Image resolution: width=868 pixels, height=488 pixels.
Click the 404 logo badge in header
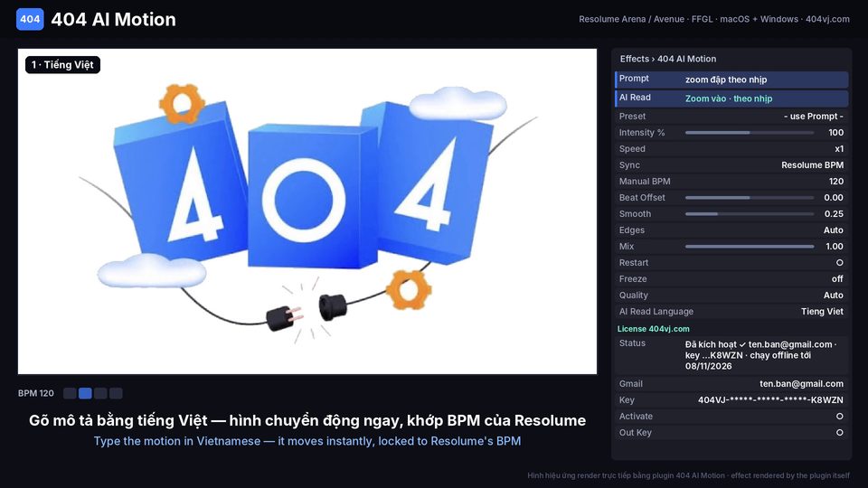point(30,19)
